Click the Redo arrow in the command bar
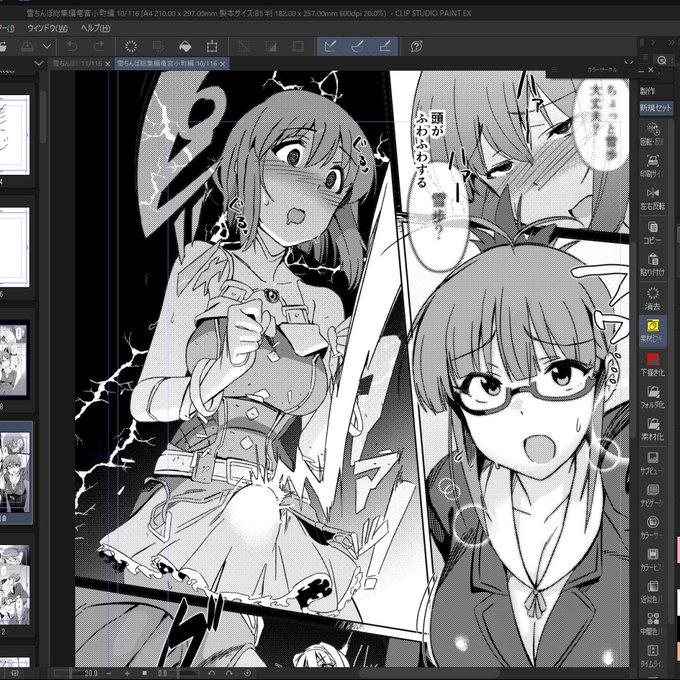This screenshot has width=680, height=680. [99, 46]
